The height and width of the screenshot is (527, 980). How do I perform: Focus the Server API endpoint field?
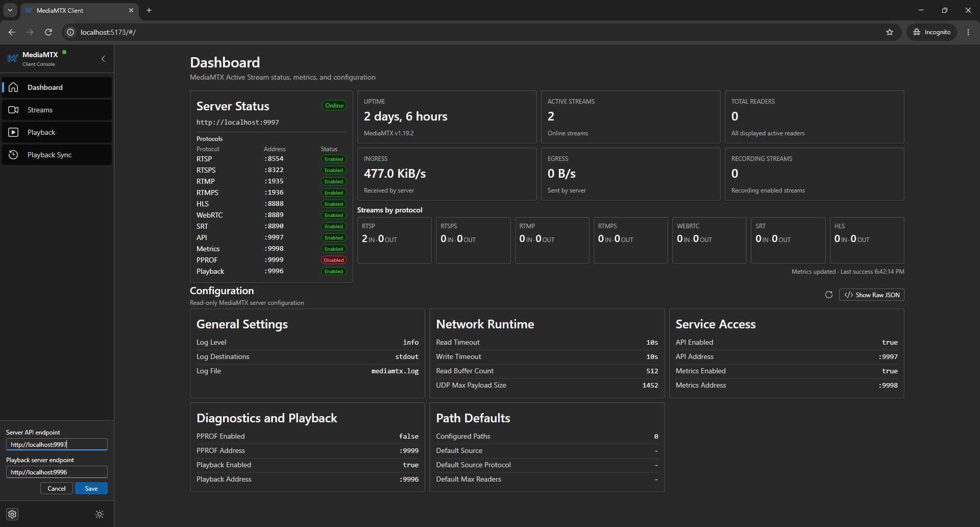57,444
